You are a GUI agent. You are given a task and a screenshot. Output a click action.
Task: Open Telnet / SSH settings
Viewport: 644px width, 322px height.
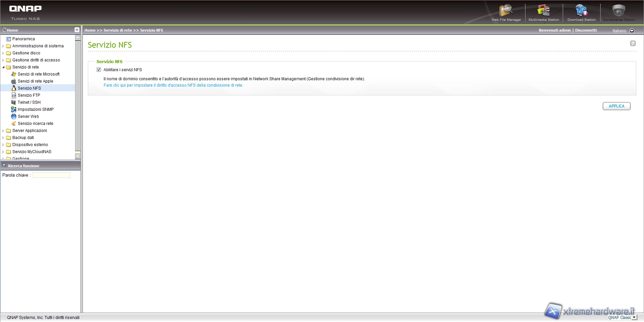[x=29, y=102]
